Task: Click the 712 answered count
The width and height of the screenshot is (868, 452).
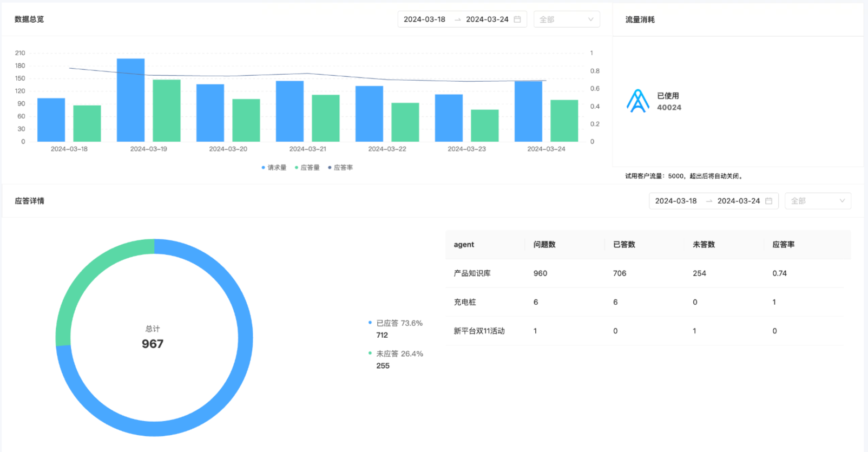Action: 382,335
